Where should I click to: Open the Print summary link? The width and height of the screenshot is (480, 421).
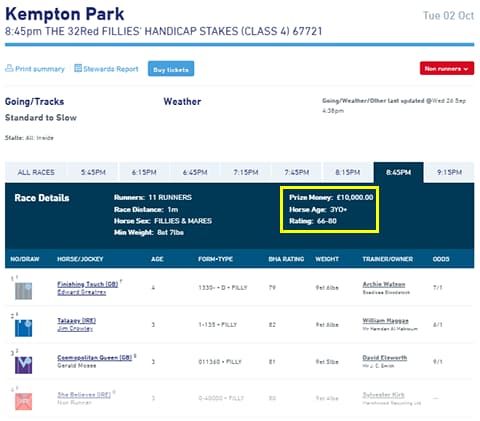[x=40, y=69]
